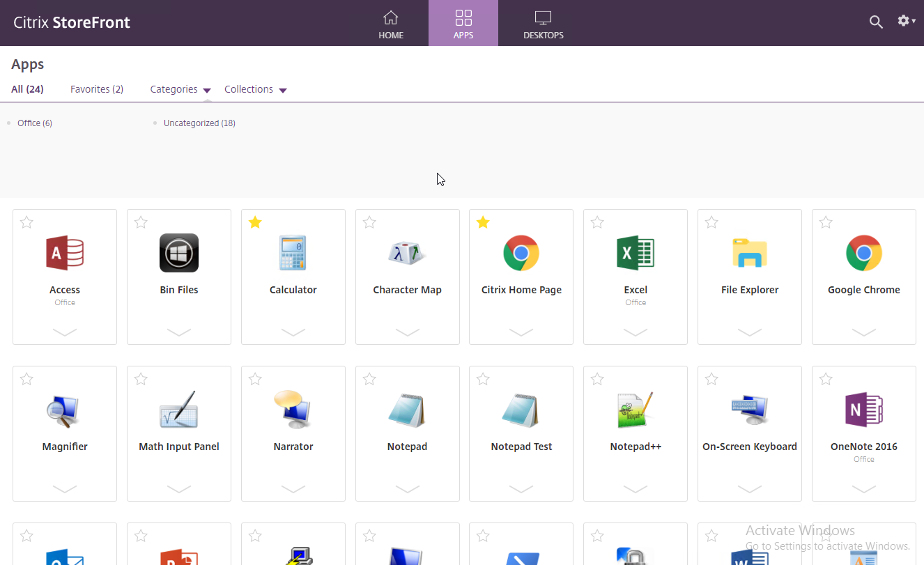
Task: Click the search magnifier icon
Action: point(876,22)
